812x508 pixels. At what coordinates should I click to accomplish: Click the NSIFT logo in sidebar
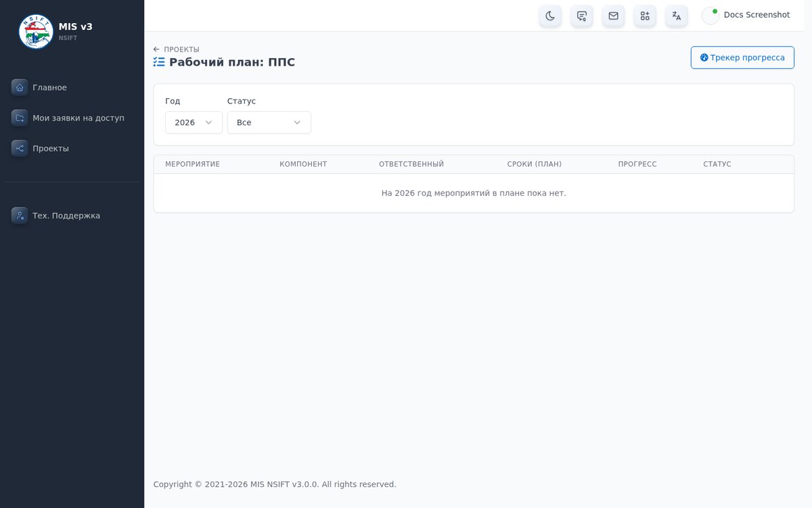[x=36, y=31]
